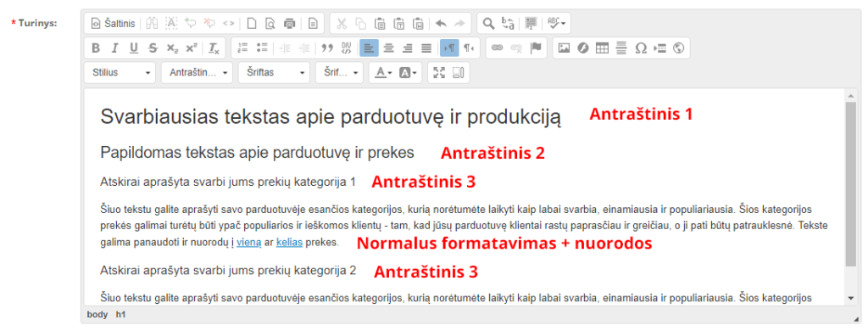Open the Antraštin... format dropdown

[197, 73]
